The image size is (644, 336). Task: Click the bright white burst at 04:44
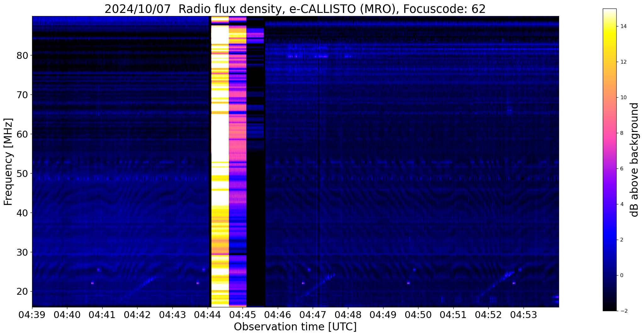pyautogui.click(x=220, y=162)
